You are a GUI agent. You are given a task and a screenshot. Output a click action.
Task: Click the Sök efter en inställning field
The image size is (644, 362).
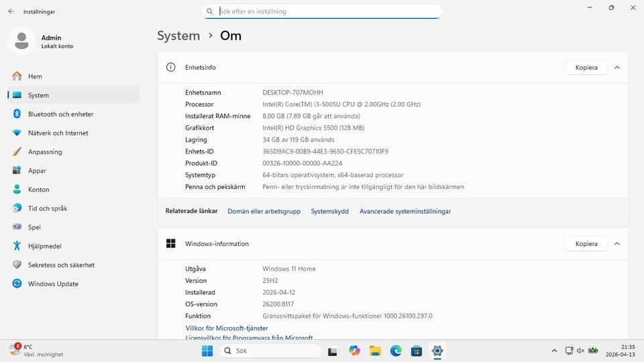coord(322,11)
